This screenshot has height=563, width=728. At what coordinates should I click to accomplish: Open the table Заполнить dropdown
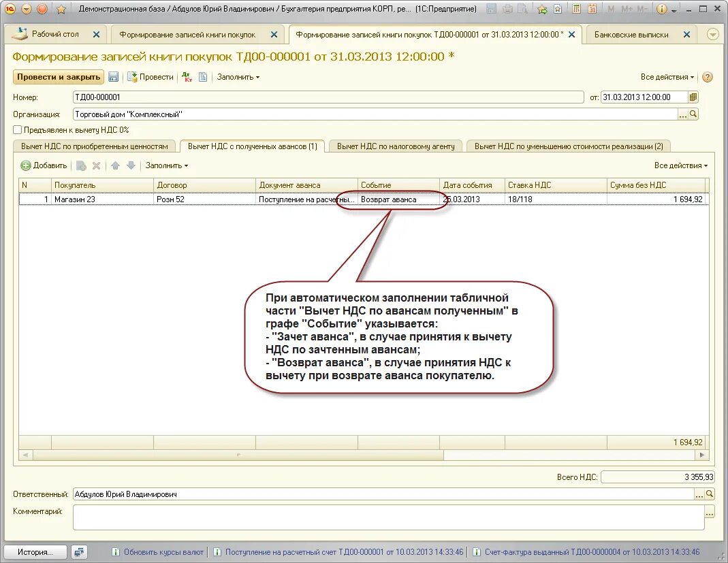[167, 165]
